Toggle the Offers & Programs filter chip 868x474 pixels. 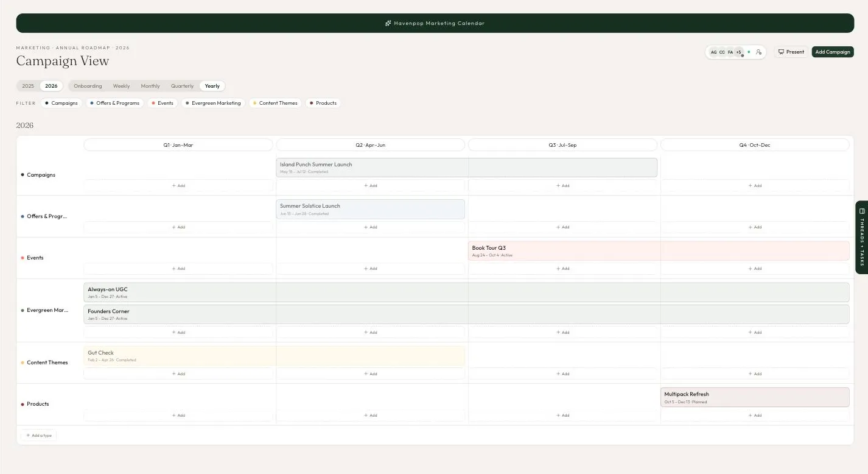pos(115,103)
